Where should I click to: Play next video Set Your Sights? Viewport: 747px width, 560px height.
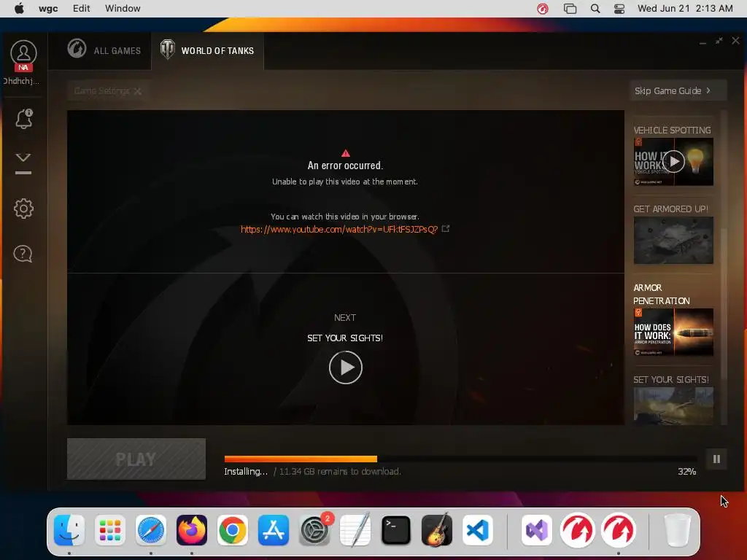click(345, 367)
